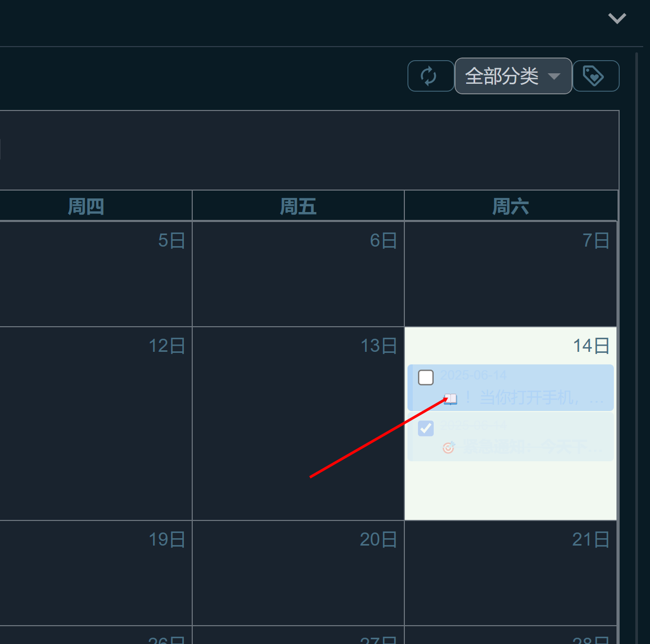
Task: Click the 7日 date cell
Action: (511, 274)
